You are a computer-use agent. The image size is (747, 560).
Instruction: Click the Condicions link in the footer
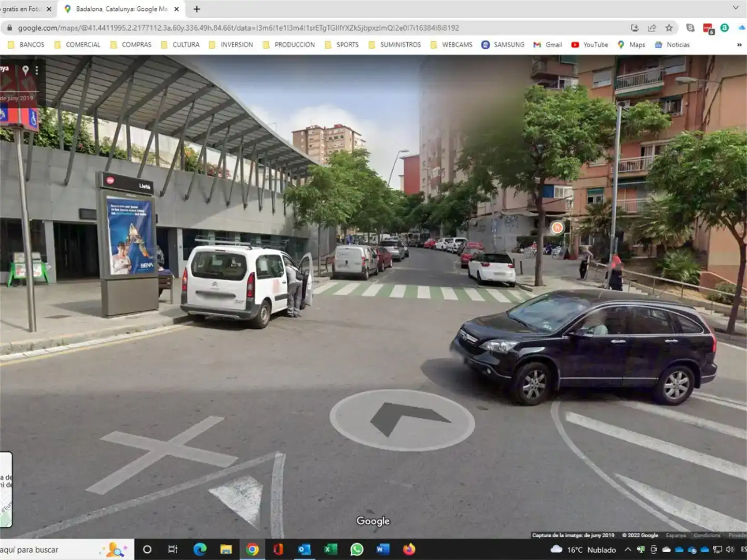707,535
